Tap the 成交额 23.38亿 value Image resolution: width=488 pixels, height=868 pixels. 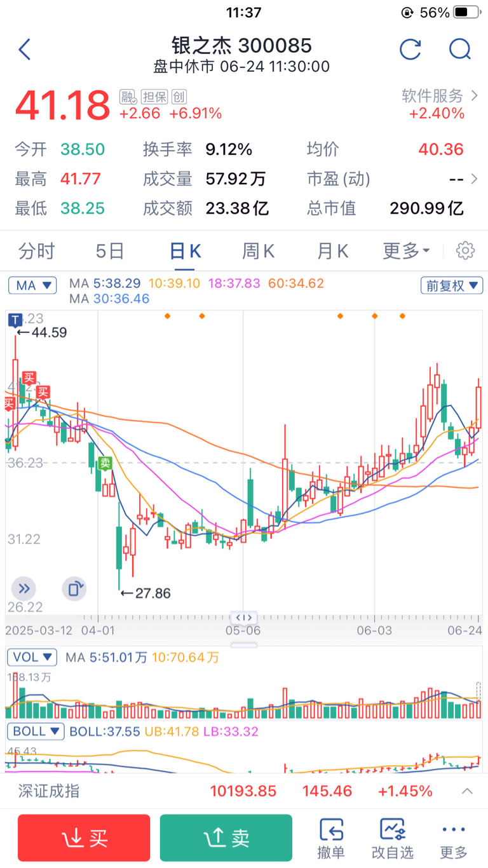238,208
